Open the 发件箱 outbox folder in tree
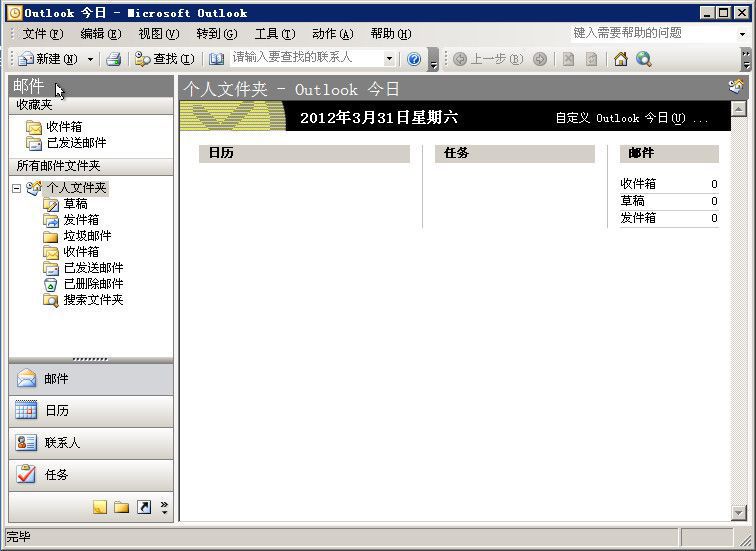The width and height of the screenshot is (756, 551). click(x=81, y=220)
